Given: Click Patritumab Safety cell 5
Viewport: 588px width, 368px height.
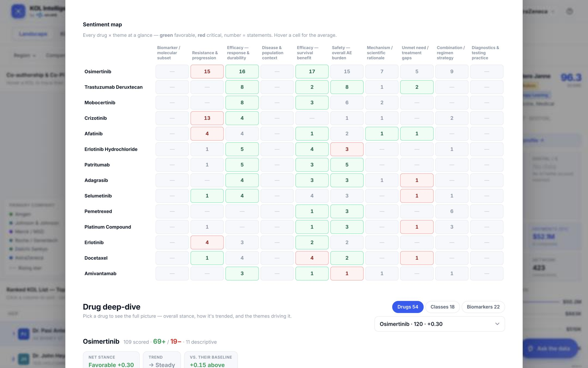Looking at the screenshot, I should coord(347,165).
